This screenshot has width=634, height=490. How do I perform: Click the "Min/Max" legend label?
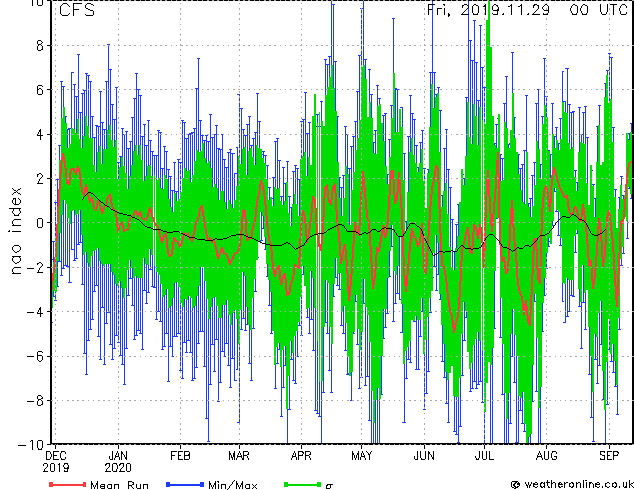point(233,484)
